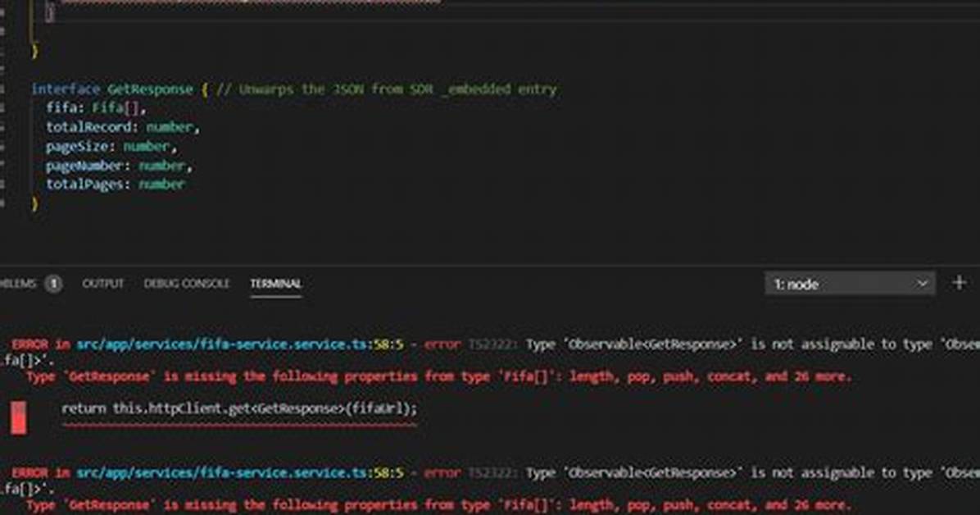Click the first 'length, pop, push, concat' error message
980x515 pixels.
click(438, 376)
